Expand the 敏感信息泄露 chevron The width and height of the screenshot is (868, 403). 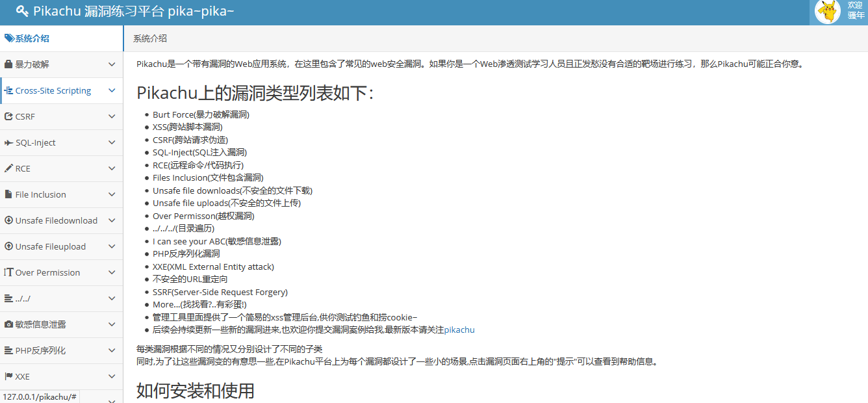[112, 324]
